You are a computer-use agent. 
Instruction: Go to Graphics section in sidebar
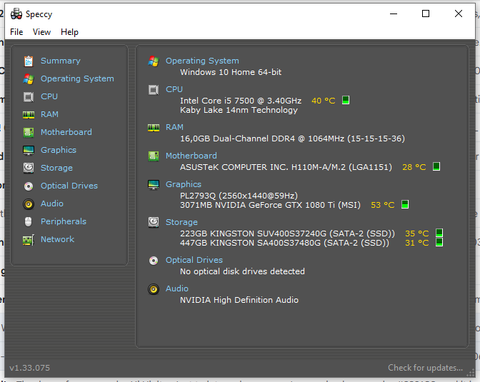(58, 150)
